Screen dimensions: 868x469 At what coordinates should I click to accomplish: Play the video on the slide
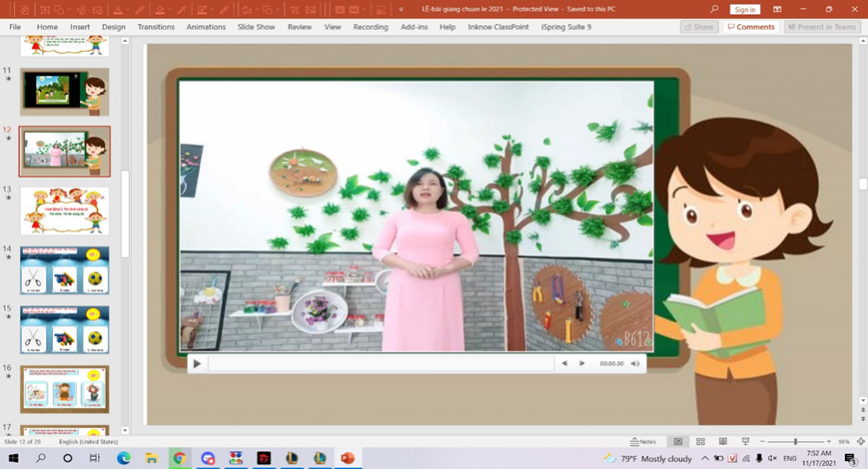tap(197, 364)
